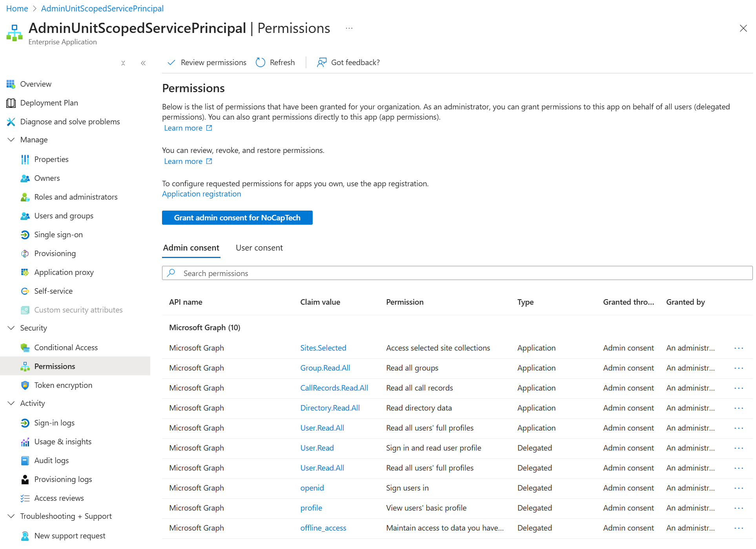Open row menu for Directory.Read.All permission
This screenshot has height=549, width=756.
click(739, 408)
